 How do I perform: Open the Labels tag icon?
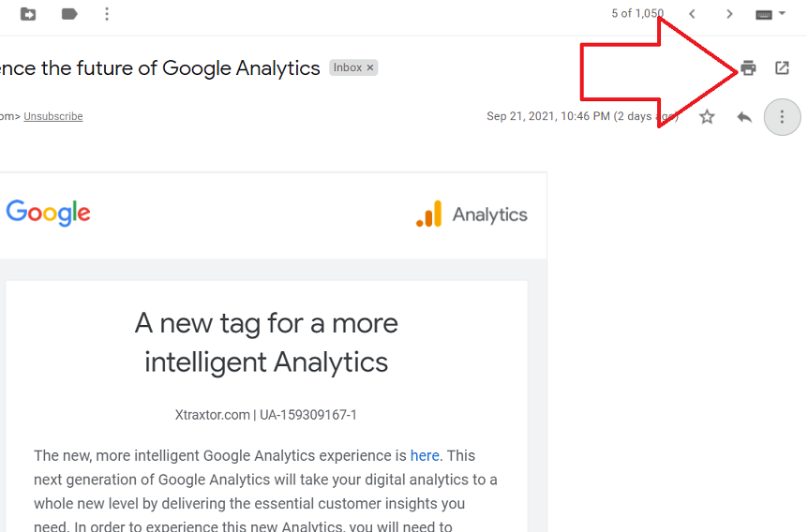69,14
